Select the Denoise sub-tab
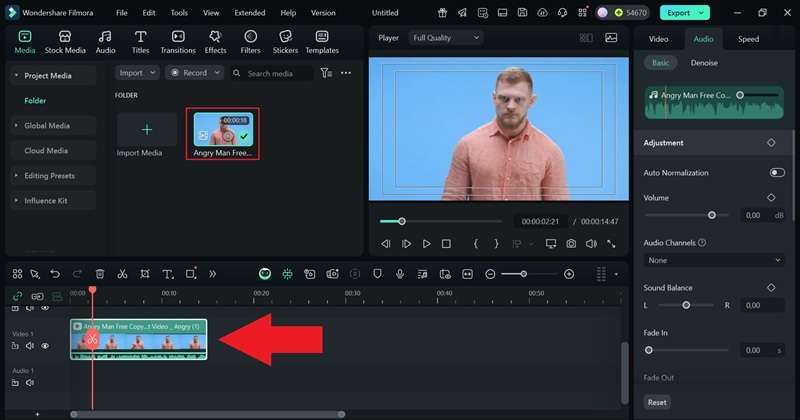Viewport: 800px width, 420px height. tap(704, 63)
